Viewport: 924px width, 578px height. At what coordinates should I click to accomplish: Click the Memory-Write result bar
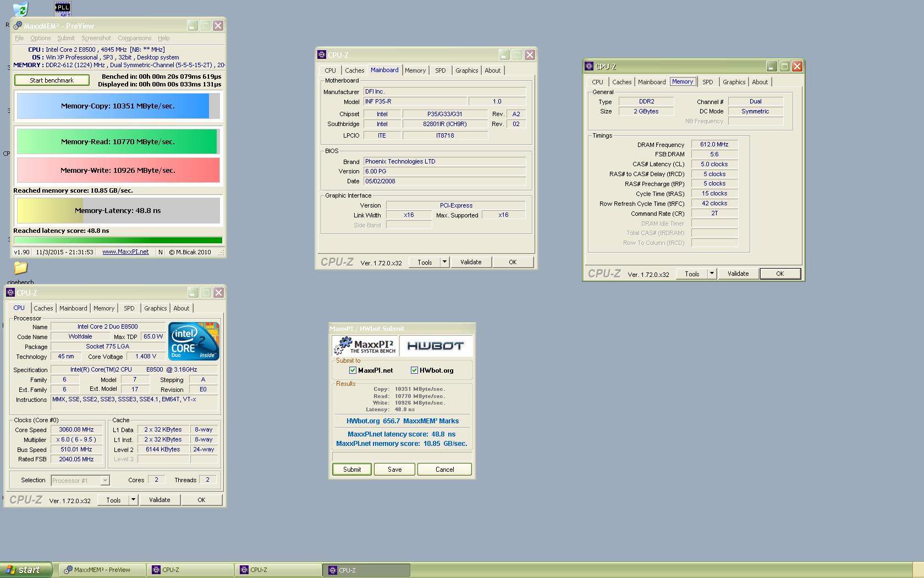pos(118,170)
